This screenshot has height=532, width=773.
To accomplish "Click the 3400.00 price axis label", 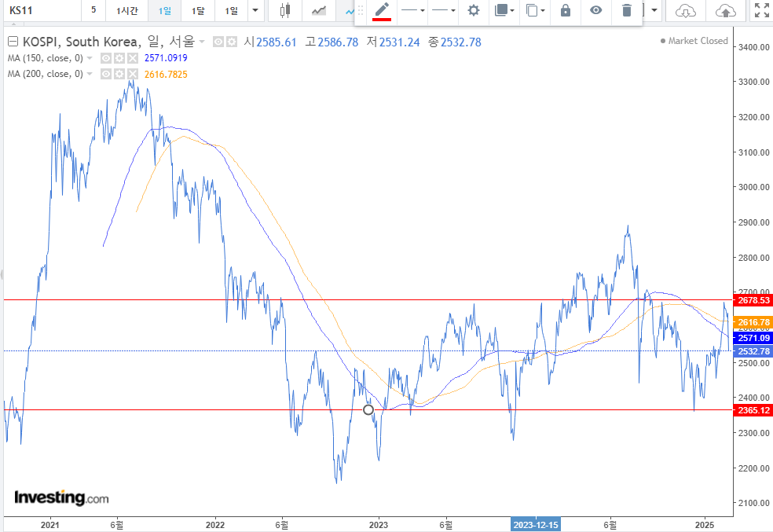I will [754, 47].
